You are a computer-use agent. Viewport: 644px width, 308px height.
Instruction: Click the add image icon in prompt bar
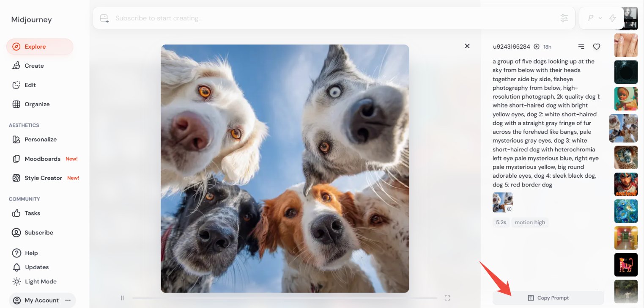[104, 18]
